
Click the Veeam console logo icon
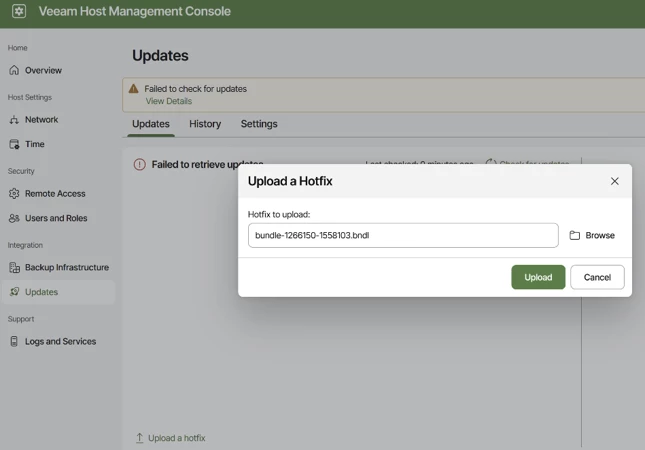click(x=19, y=11)
